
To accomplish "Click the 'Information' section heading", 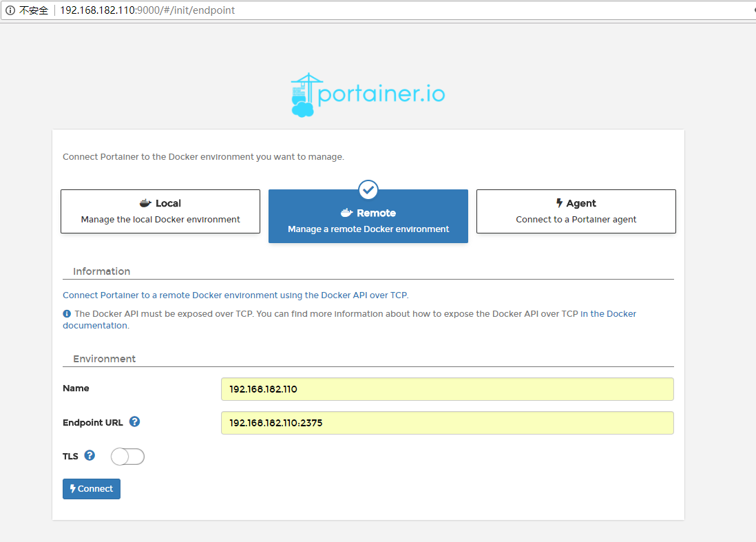I will pyautogui.click(x=102, y=271).
